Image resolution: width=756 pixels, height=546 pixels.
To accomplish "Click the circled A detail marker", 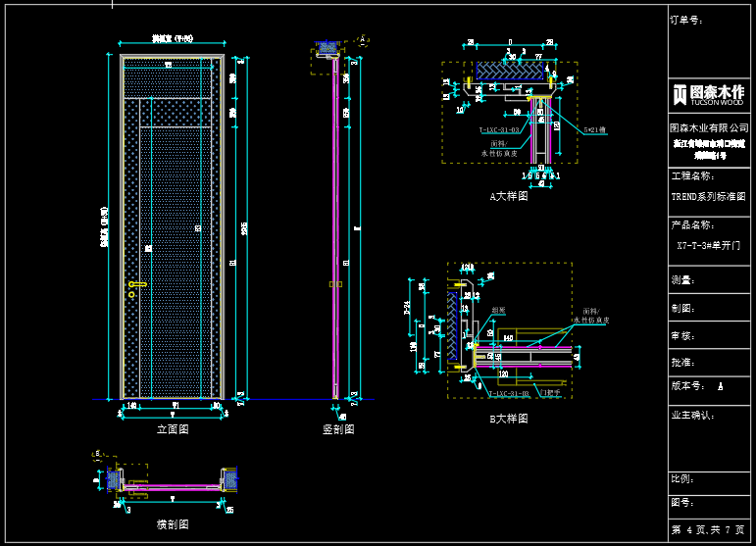I will pos(364,40).
